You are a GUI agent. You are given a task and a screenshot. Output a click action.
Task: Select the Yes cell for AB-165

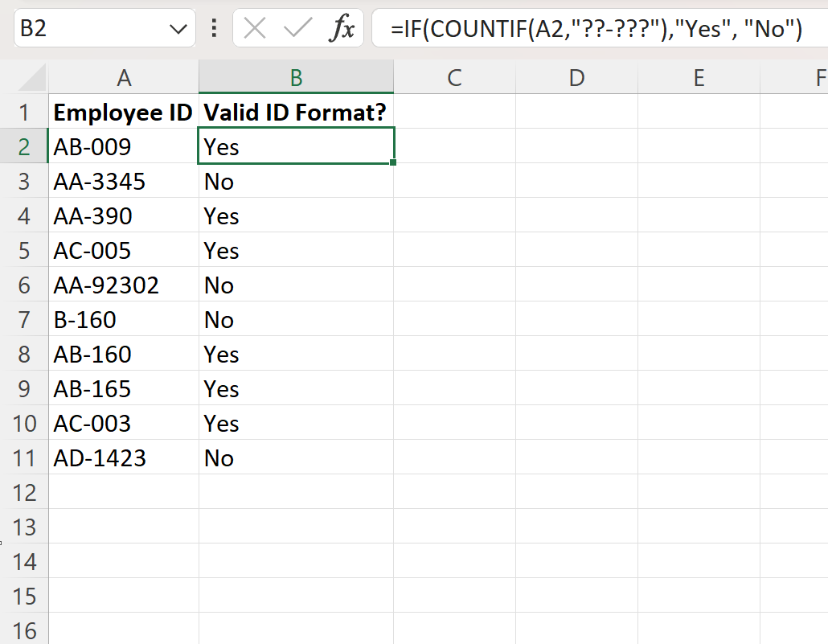point(297,389)
